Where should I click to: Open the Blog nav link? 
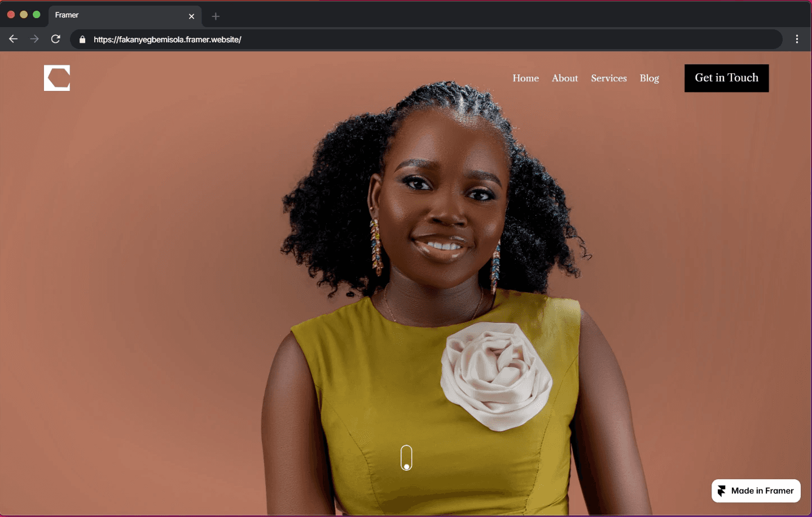click(649, 78)
